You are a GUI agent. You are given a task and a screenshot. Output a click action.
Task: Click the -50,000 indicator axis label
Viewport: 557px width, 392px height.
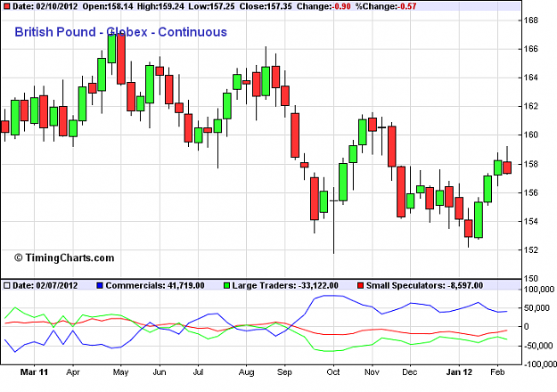tap(537, 346)
